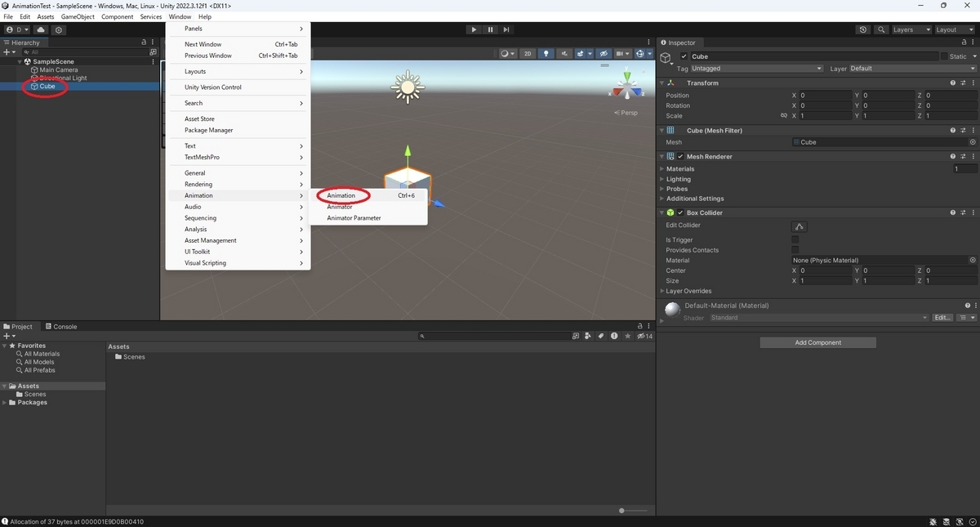This screenshot has height=527, width=980.
Task: Toggle the Mesh Renderer enabled checkbox
Action: point(680,156)
